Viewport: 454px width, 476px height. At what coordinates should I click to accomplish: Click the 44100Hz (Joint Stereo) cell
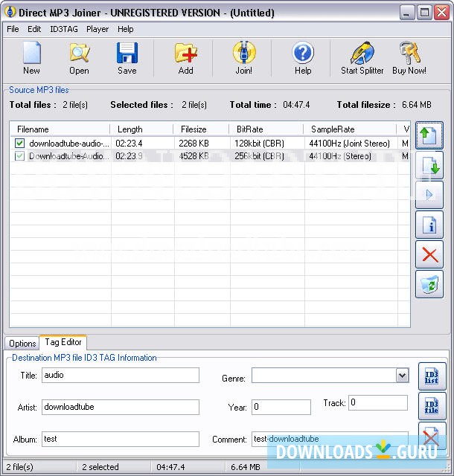point(350,144)
